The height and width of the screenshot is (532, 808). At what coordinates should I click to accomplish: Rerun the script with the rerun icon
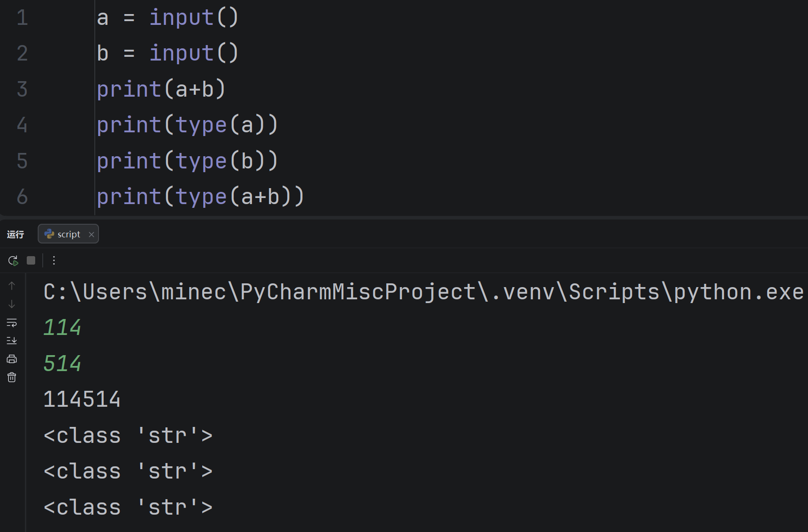13,260
